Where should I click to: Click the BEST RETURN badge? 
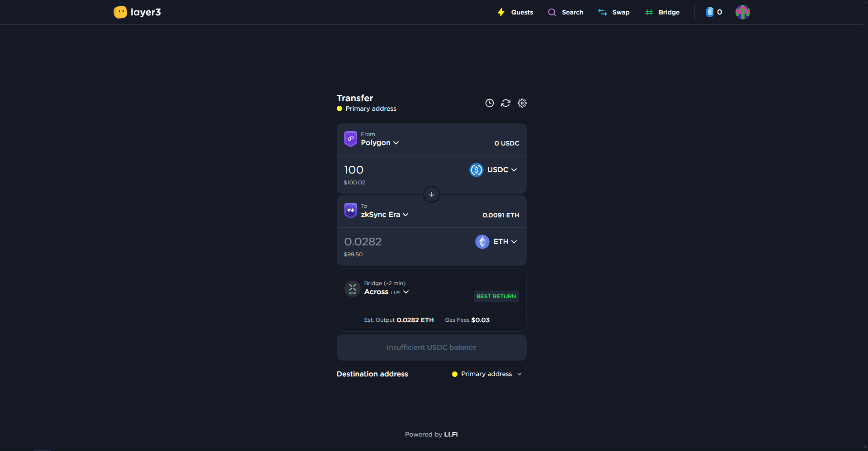click(496, 296)
